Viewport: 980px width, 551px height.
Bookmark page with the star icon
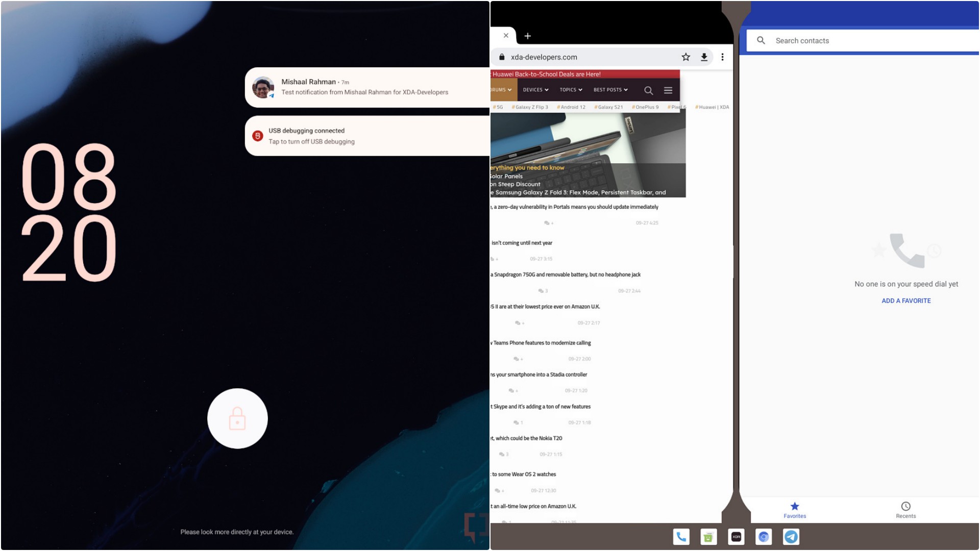pos(686,57)
